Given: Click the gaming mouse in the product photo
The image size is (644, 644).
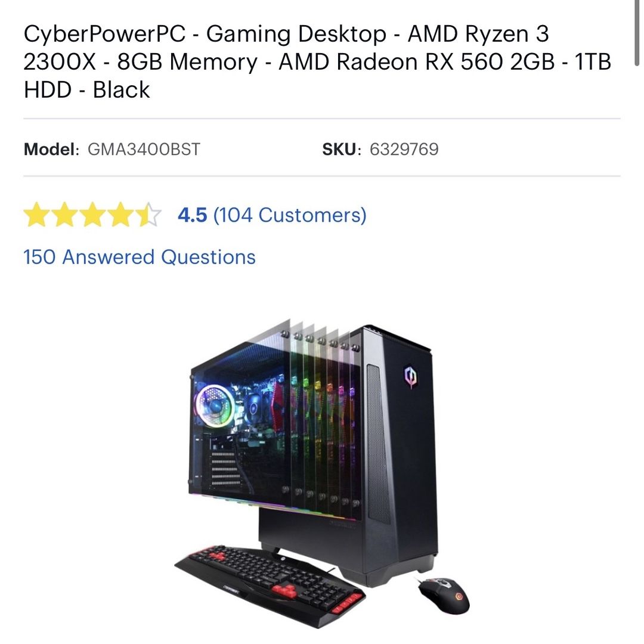Looking at the screenshot, I should pos(444,595).
